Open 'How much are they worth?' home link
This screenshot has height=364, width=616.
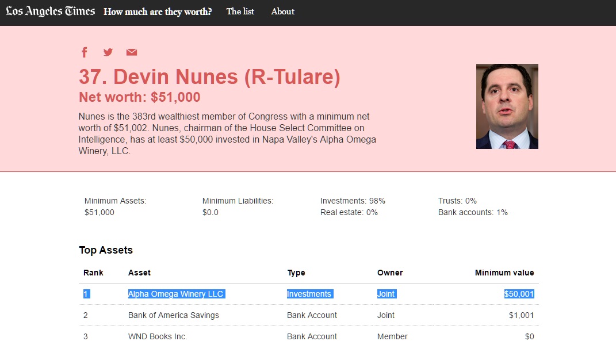click(x=158, y=12)
